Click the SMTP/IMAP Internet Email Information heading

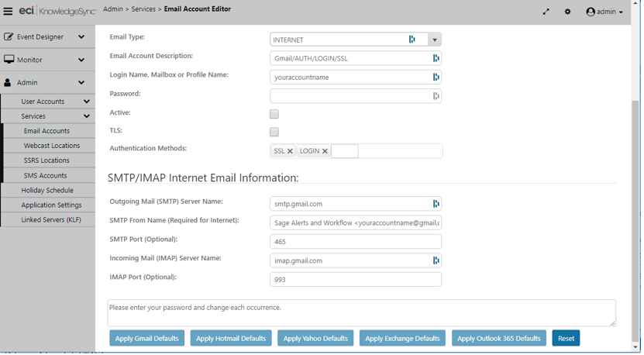coord(203,178)
